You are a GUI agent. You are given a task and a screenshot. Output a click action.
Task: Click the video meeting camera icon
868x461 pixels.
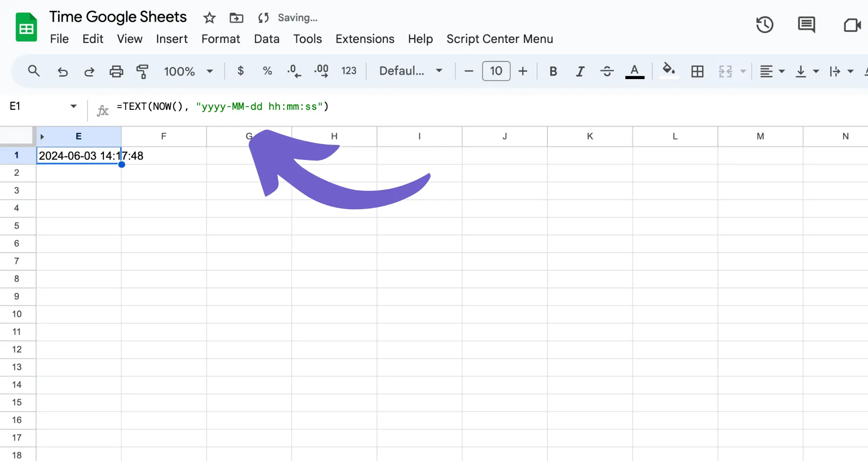[x=852, y=25]
